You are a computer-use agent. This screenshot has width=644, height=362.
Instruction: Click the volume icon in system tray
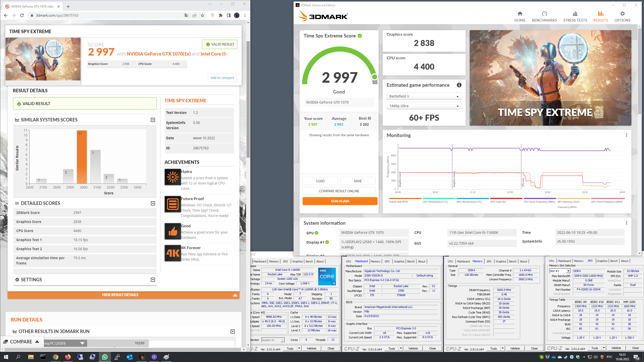click(x=596, y=357)
